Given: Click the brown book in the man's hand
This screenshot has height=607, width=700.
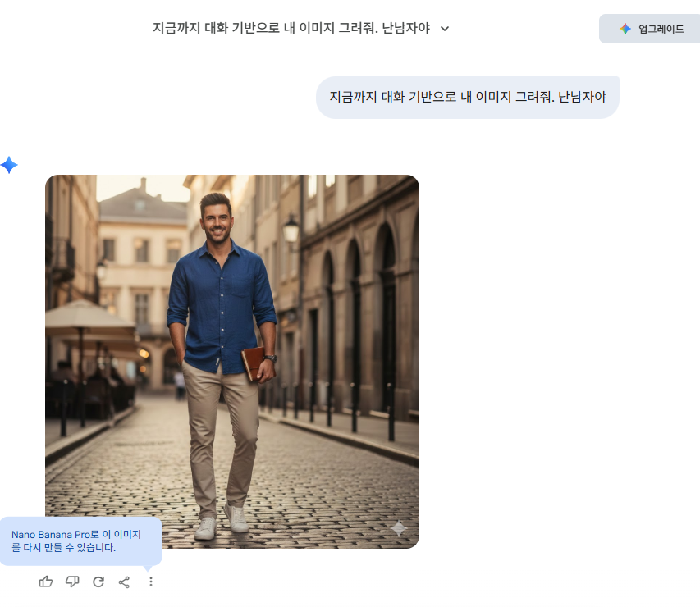Looking at the screenshot, I should tap(252, 362).
